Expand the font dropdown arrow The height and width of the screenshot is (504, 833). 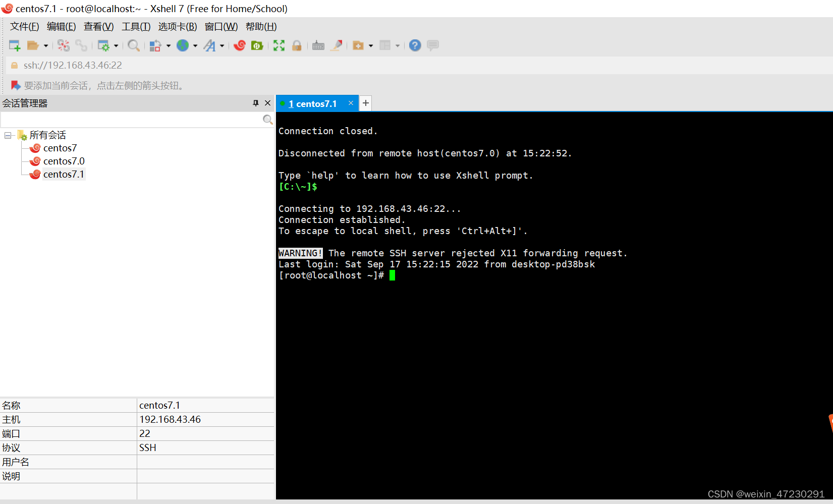click(x=222, y=45)
